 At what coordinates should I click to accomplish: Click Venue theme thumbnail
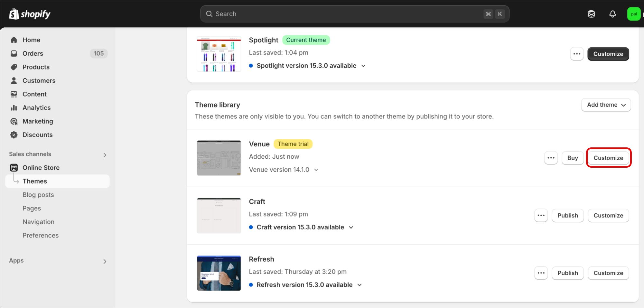click(x=219, y=158)
